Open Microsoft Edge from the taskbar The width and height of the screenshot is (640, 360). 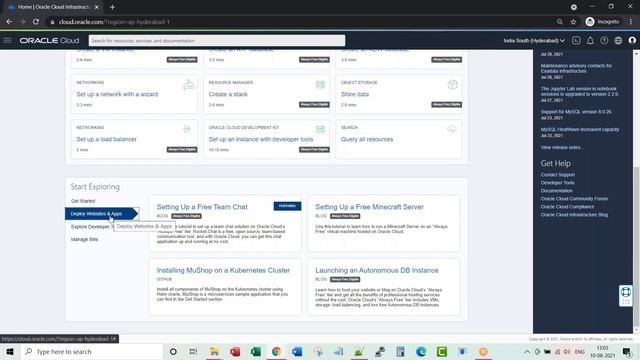pos(421,351)
